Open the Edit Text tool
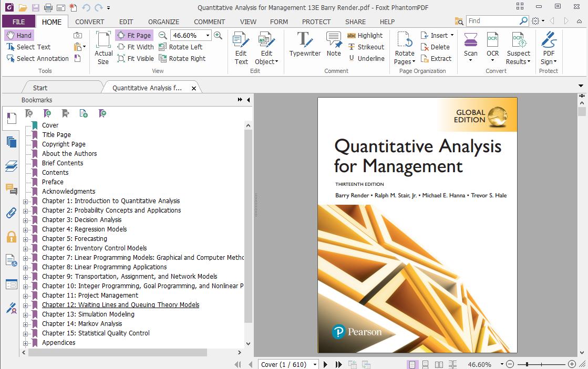 click(x=241, y=48)
